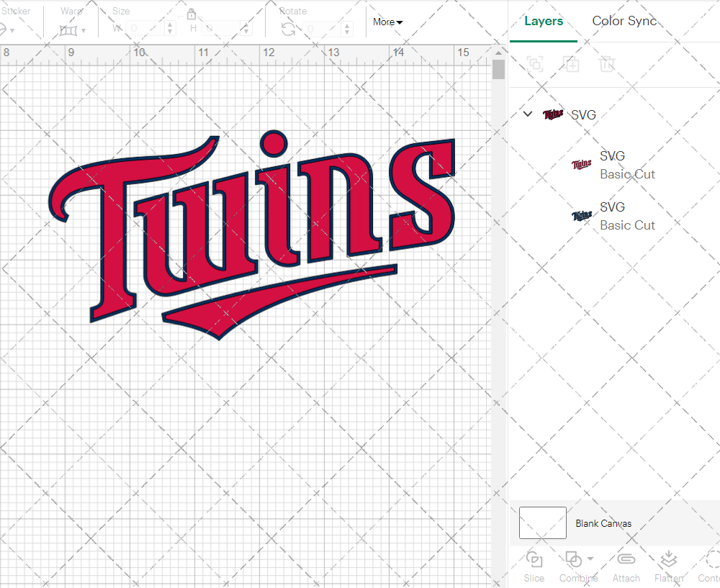The image size is (720, 588).
Task: Click the Warp tool icon
Action: pyautogui.click(x=68, y=31)
